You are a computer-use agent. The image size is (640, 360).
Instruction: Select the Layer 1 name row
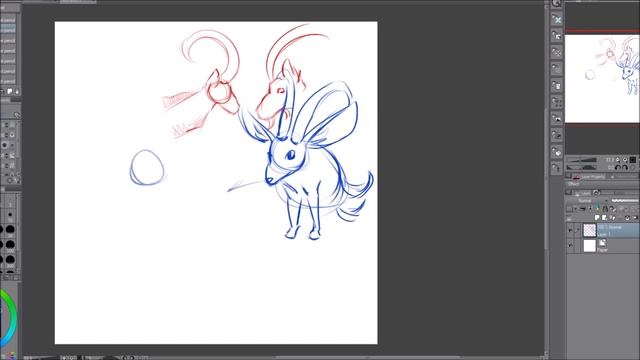pyautogui.click(x=618, y=231)
